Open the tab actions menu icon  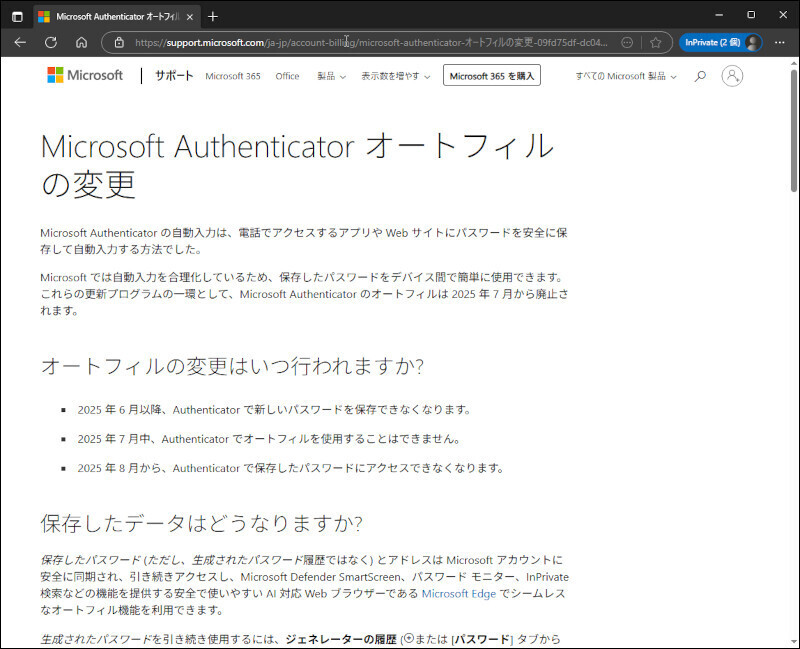pos(17,17)
